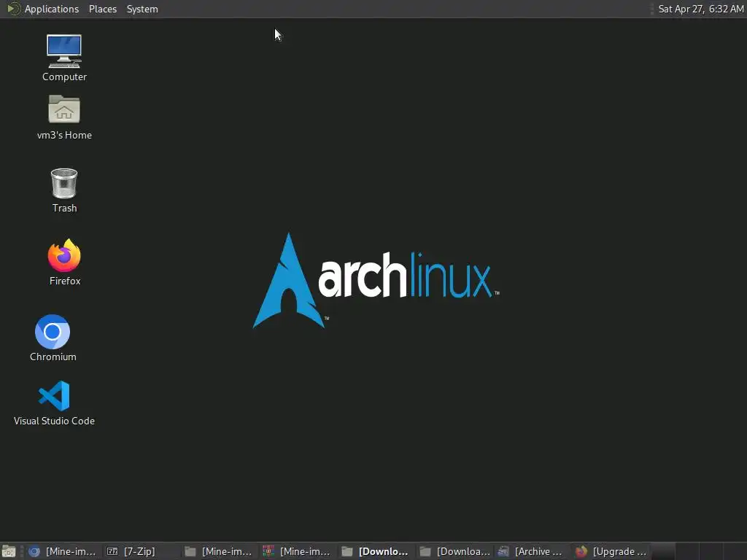Switch to the bold Downlo... taskbar window

(376, 551)
